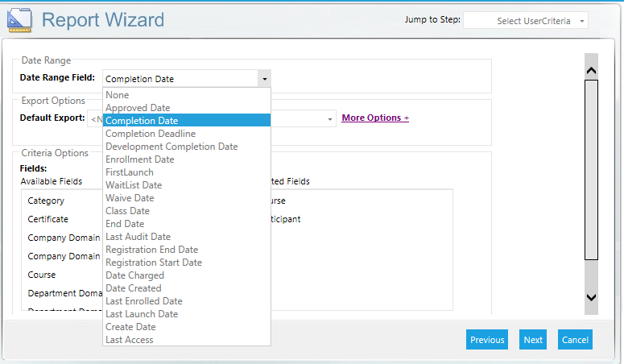This screenshot has width=624, height=364.
Task: Open the Default Export dropdown arrow
Action: 330,119
